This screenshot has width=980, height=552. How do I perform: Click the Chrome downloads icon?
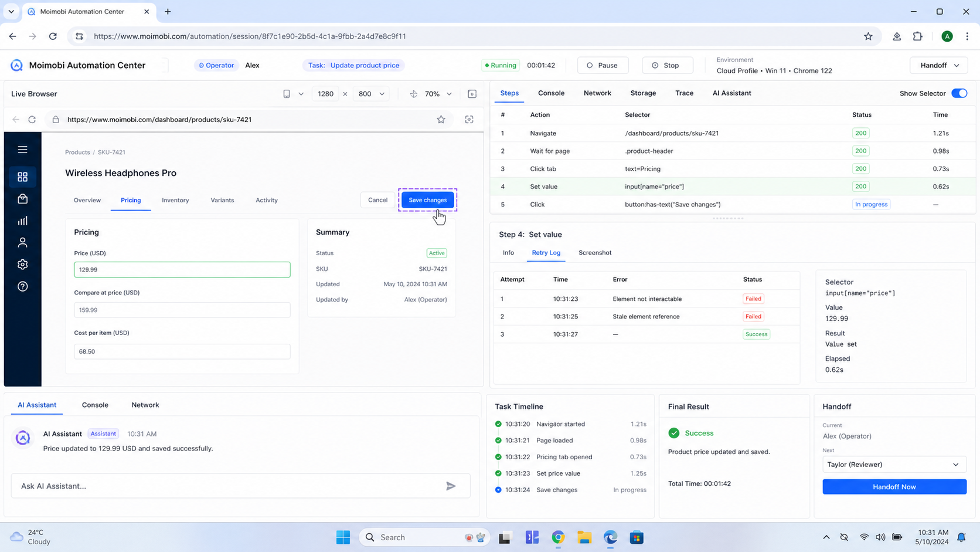pyautogui.click(x=897, y=36)
